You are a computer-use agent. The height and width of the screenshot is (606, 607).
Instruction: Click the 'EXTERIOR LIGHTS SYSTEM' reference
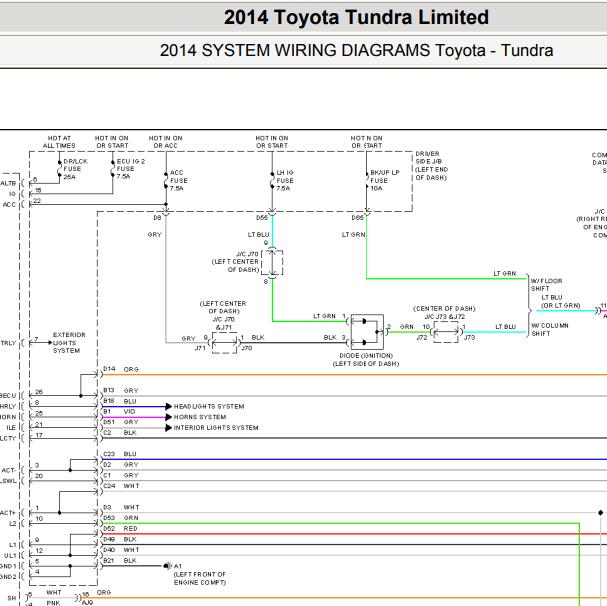coord(69,343)
